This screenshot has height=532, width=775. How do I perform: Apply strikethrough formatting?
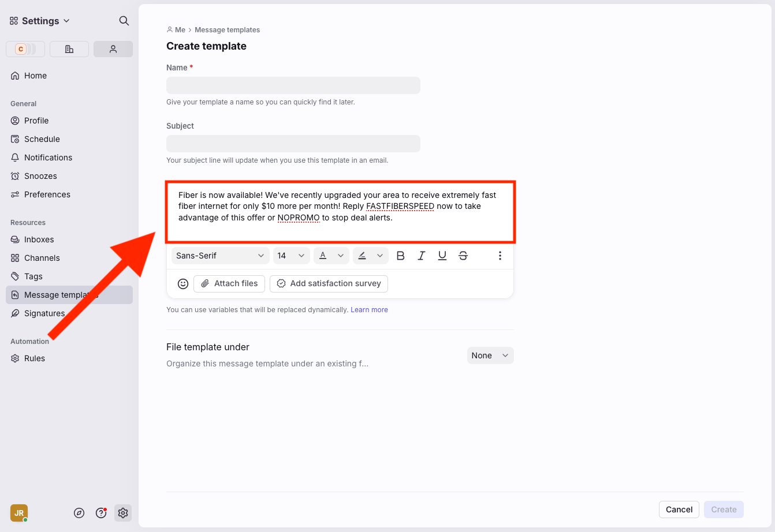pyautogui.click(x=463, y=256)
